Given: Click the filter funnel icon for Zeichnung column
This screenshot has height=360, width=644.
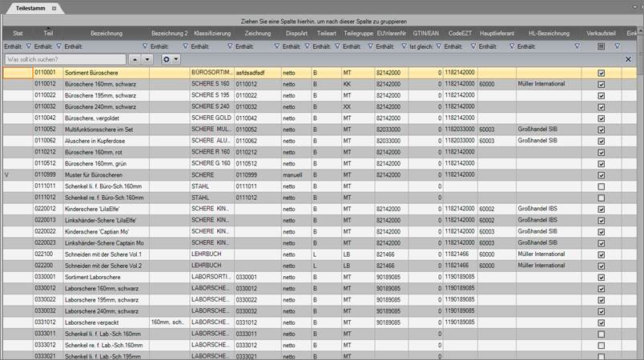Looking at the screenshot, I should pos(276,46).
